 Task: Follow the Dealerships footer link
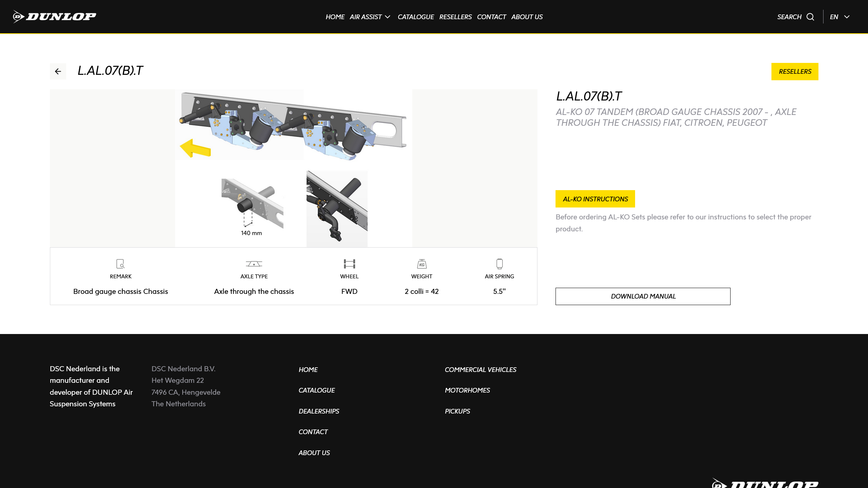pos(319,411)
